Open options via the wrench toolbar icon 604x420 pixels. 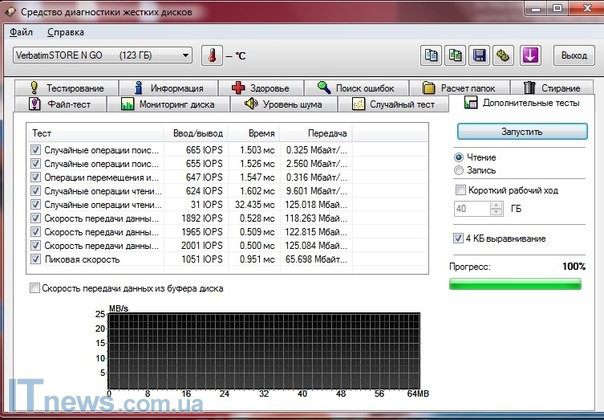[x=503, y=55]
